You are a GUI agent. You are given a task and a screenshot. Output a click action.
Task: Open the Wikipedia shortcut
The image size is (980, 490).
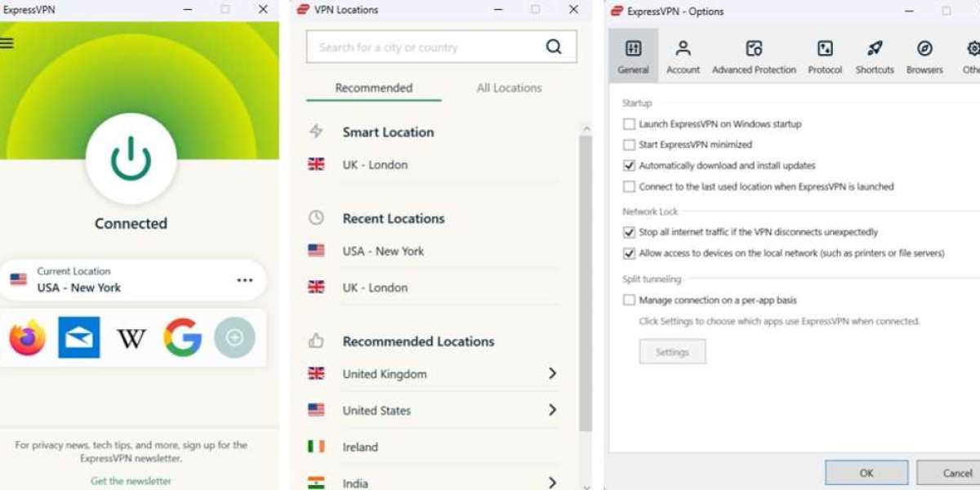pos(131,336)
